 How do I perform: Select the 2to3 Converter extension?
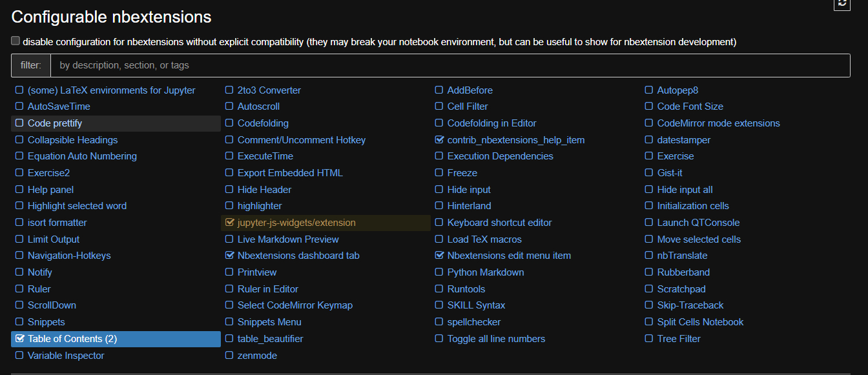269,90
